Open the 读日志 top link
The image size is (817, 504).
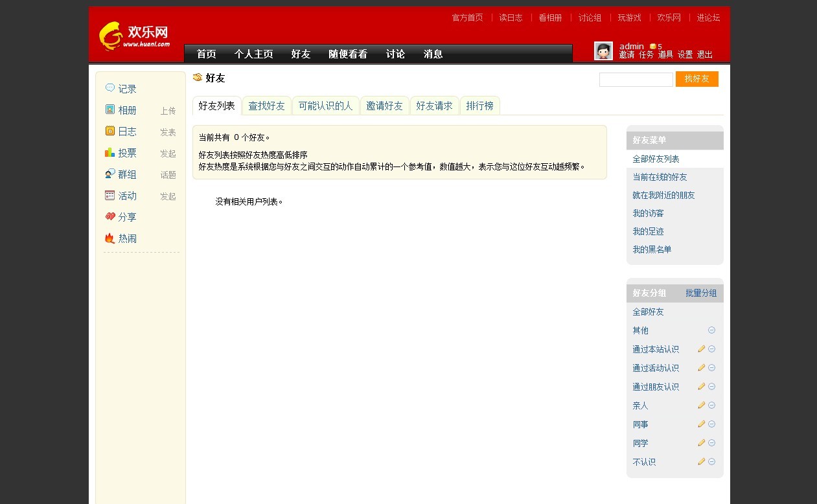(x=511, y=17)
